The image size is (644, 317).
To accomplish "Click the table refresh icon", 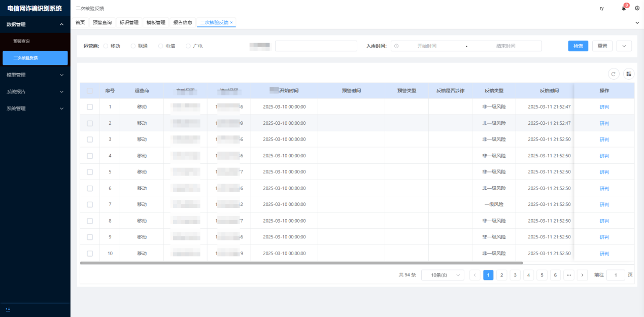I will click(614, 74).
